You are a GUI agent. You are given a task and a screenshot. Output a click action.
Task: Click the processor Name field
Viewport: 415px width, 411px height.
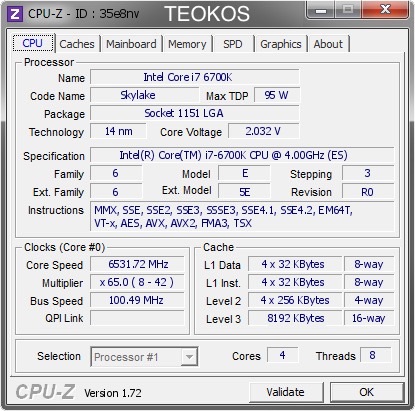coord(195,77)
